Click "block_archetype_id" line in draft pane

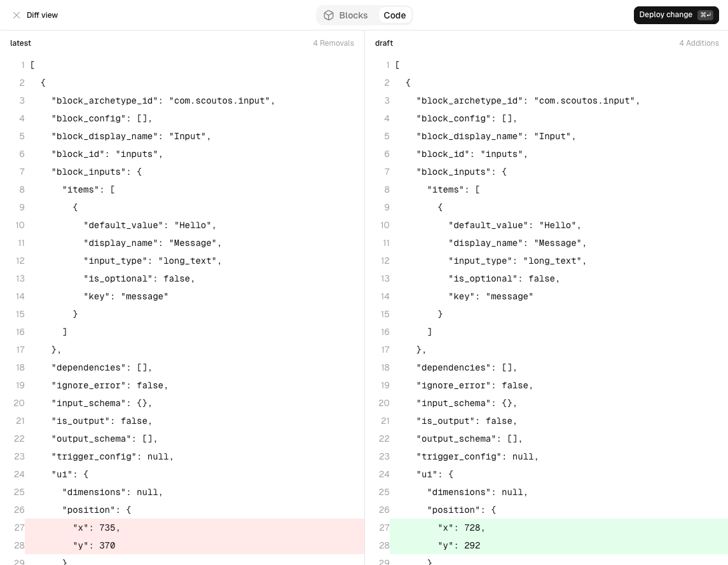click(x=528, y=100)
